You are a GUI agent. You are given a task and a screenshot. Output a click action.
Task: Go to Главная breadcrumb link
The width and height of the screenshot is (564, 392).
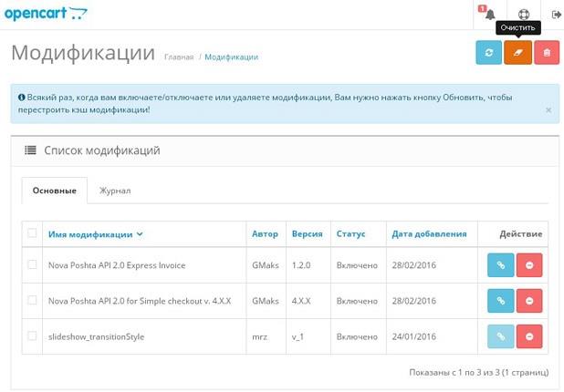pyautogui.click(x=178, y=57)
